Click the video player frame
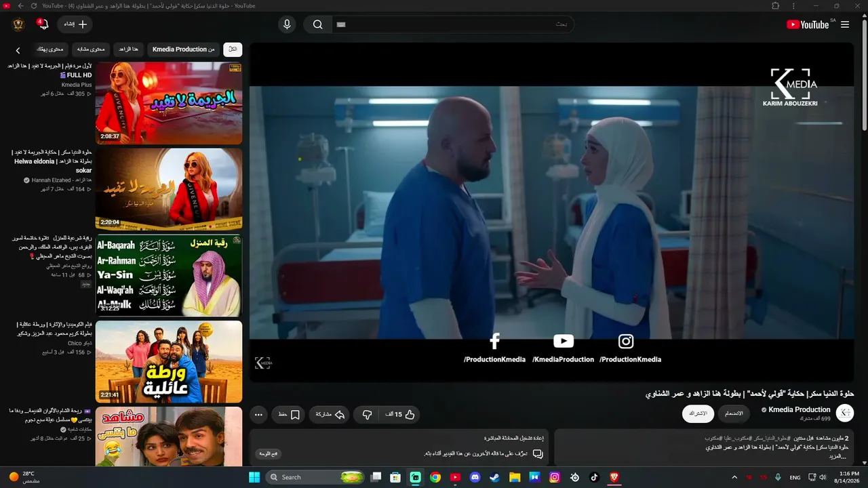 pyautogui.click(x=551, y=212)
